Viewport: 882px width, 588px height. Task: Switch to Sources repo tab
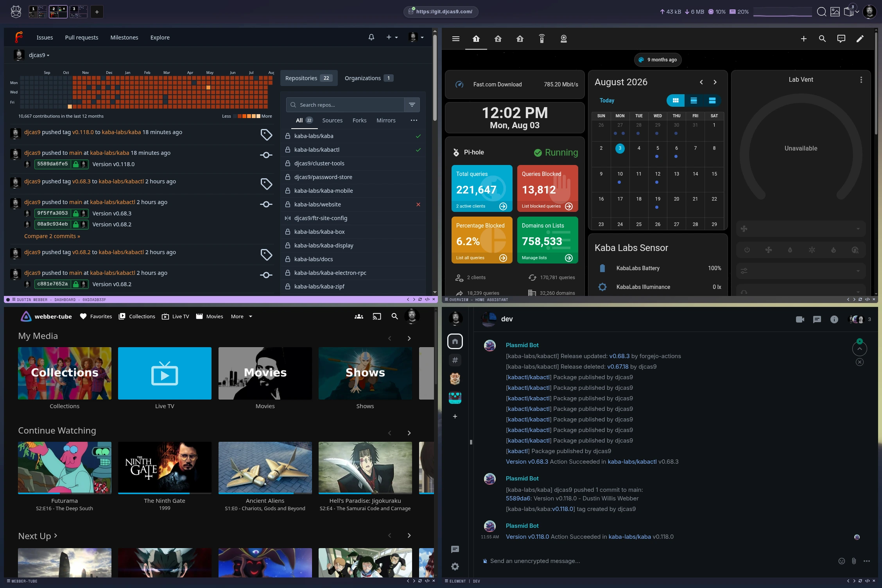(x=332, y=120)
